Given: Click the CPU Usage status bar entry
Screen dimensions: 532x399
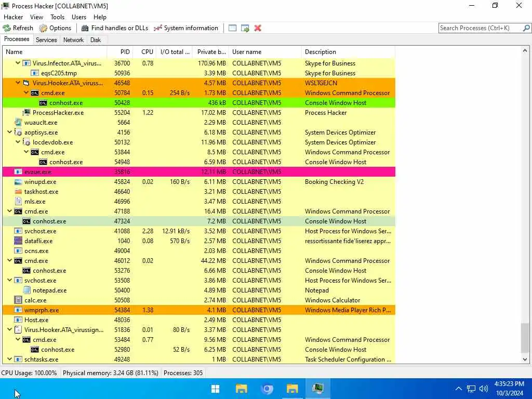Looking at the screenshot, I should coord(29,373).
